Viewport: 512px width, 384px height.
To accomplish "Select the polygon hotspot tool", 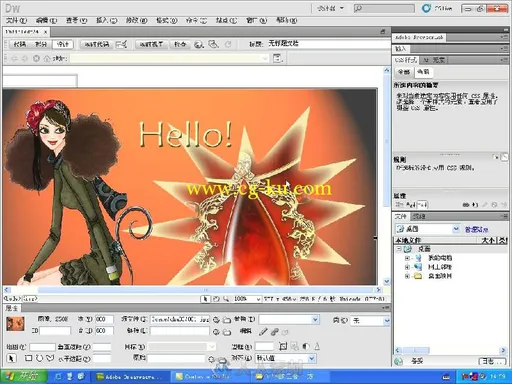I will pyautogui.click(x=50, y=358).
